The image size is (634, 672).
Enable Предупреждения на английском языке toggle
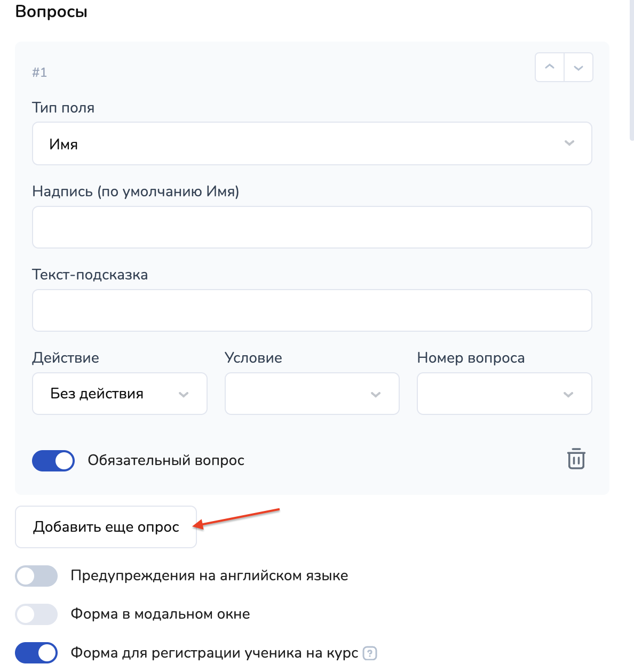[36, 576]
